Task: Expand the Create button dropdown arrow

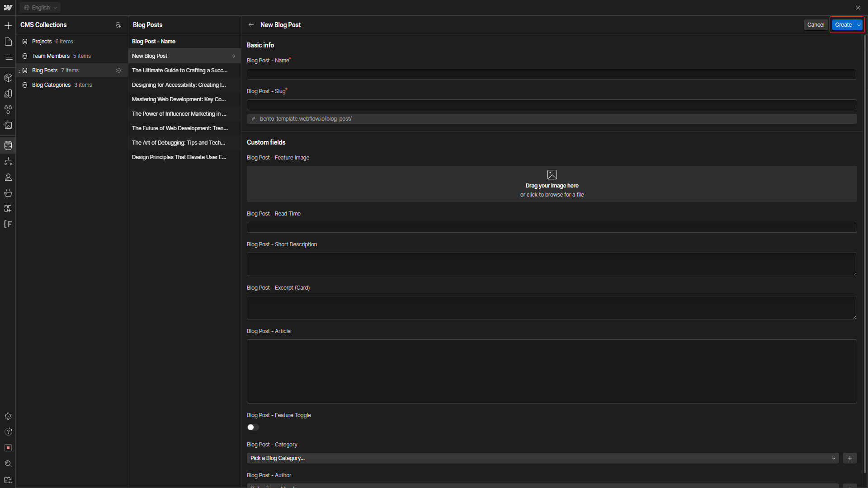Action: pyautogui.click(x=859, y=25)
